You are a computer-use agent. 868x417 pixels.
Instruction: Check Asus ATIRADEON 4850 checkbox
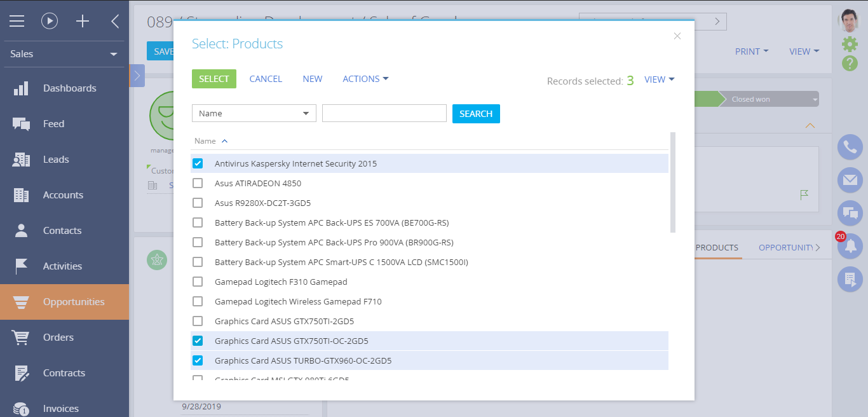198,183
